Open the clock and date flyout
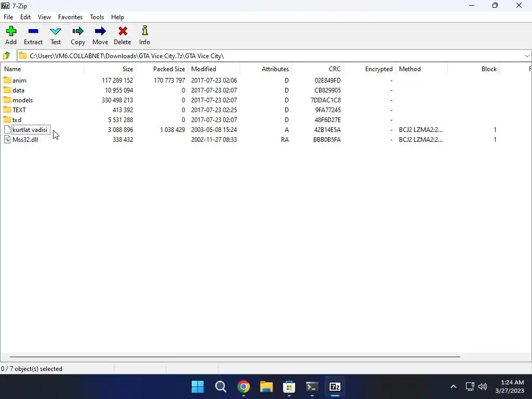Viewport: 532px width, 399px height. [509, 387]
